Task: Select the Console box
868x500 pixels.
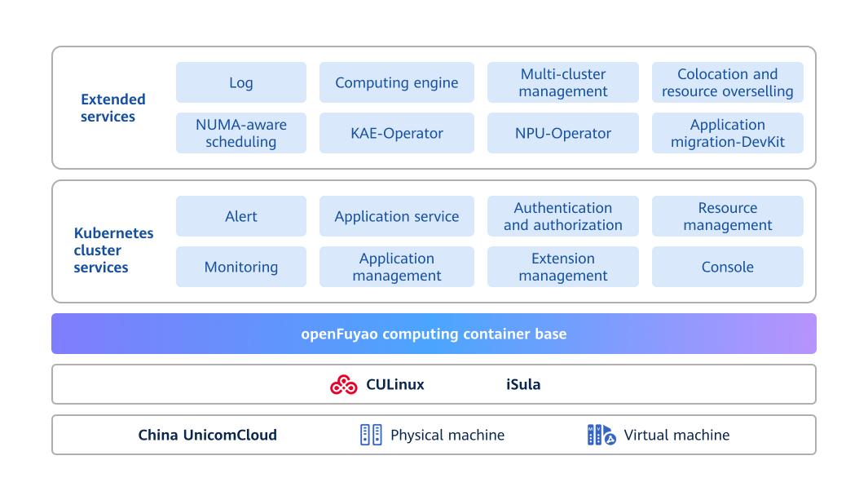Action: click(x=727, y=267)
